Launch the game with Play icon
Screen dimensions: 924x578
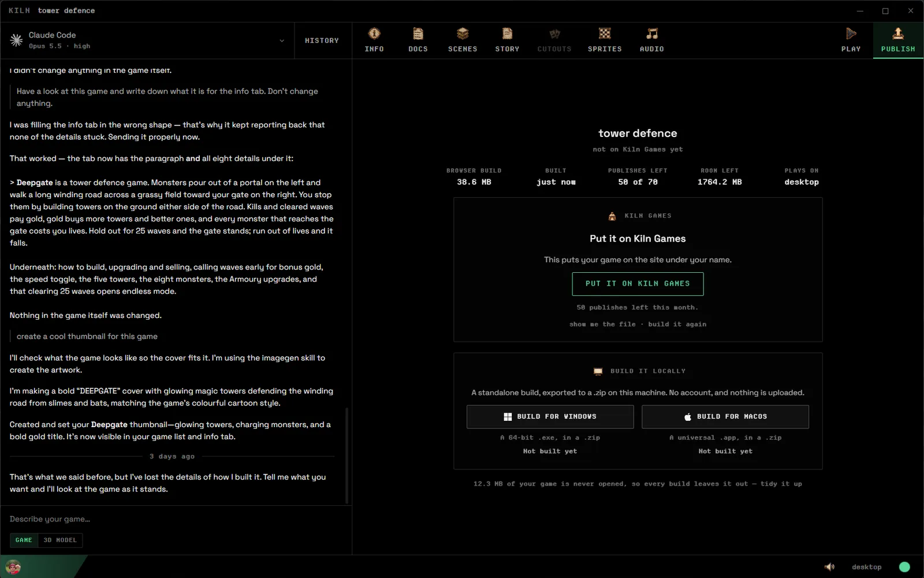pos(851,34)
